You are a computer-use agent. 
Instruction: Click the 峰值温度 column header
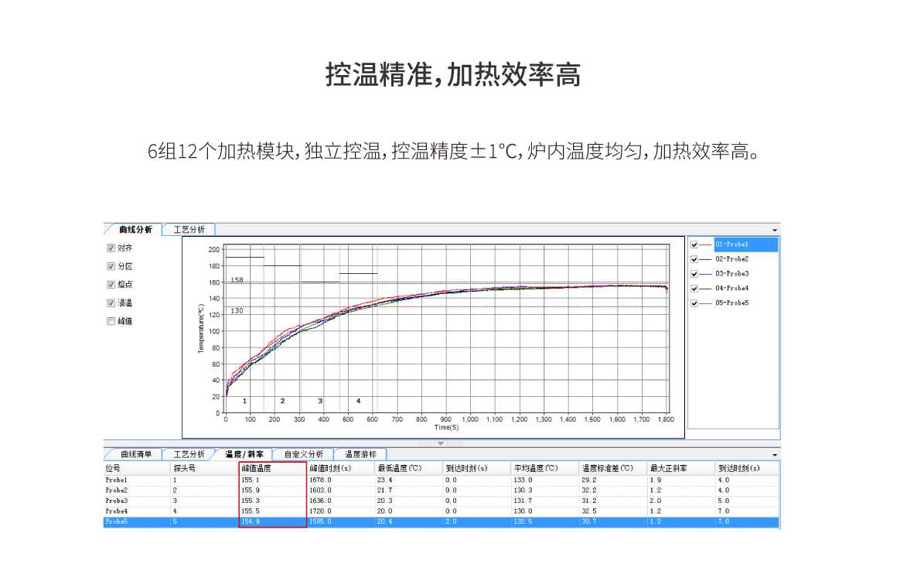tap(272, 468)
